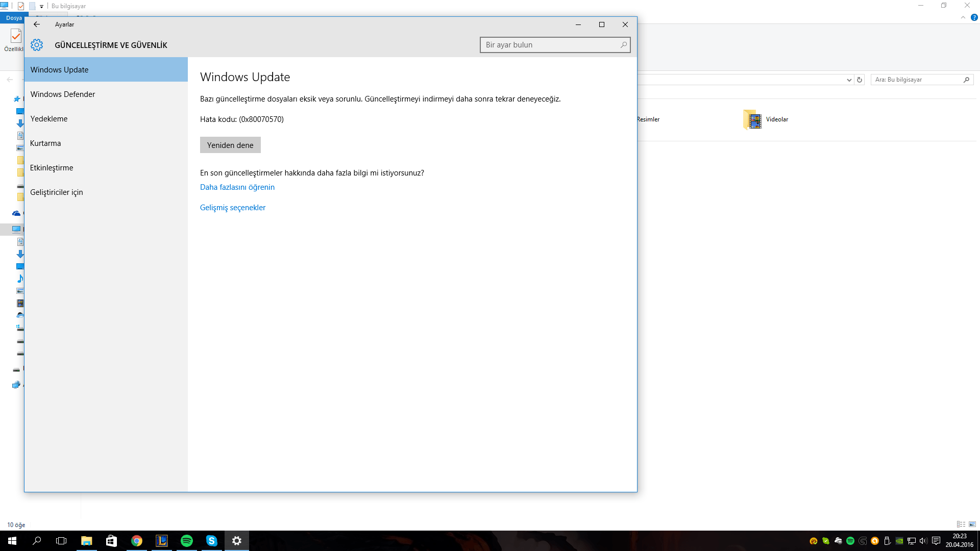Image resolution: width=980 pixels, height=551 pixels.
Task: Click the volume speaker tray icon
Action: coord(923,541)
